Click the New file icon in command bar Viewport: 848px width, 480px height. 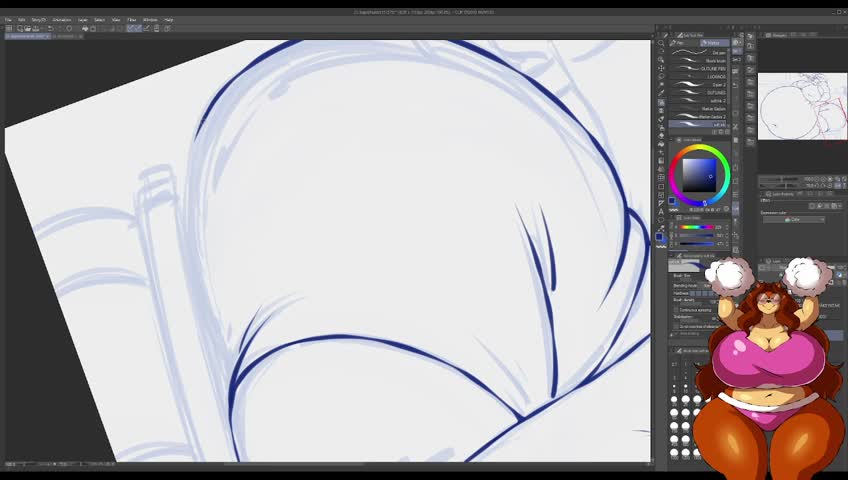(x=19, y=29)
